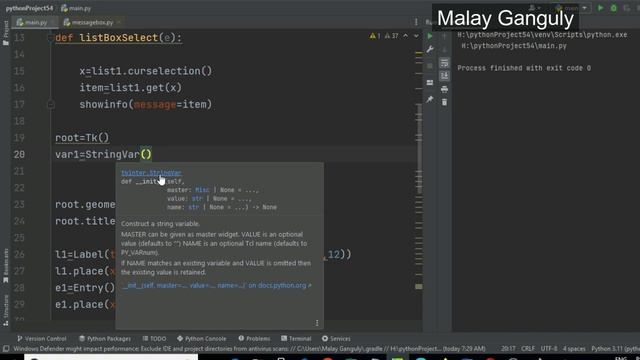This screenshot has width=640, height=360.
Task: Pin the Run tab with the pin icon
Action: click(430, 99)
